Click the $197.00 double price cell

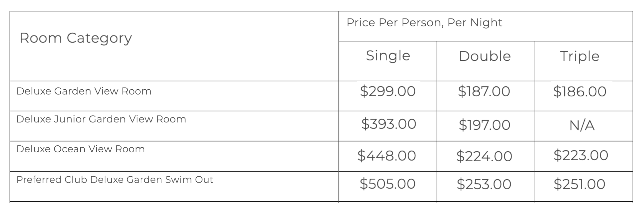pos(486,126)
